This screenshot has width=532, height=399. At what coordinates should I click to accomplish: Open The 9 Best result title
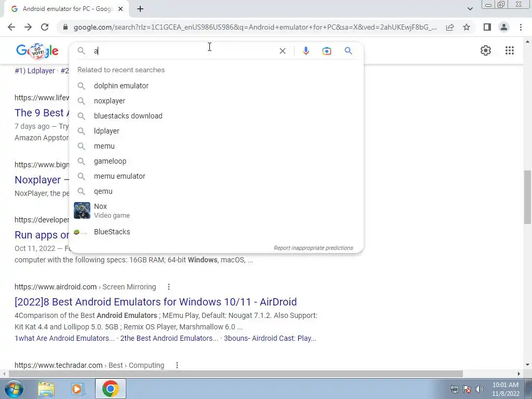42,113
